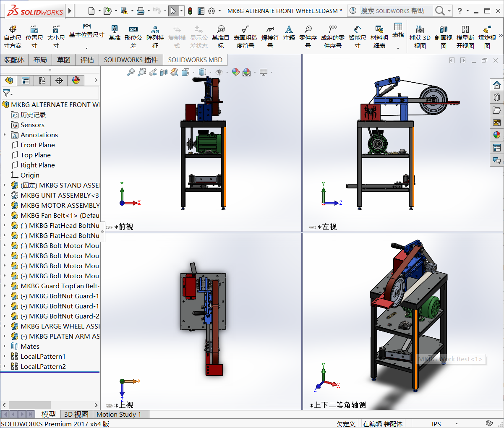Open Appearances color-ball icon in task pane

click(x=497, y=135)
